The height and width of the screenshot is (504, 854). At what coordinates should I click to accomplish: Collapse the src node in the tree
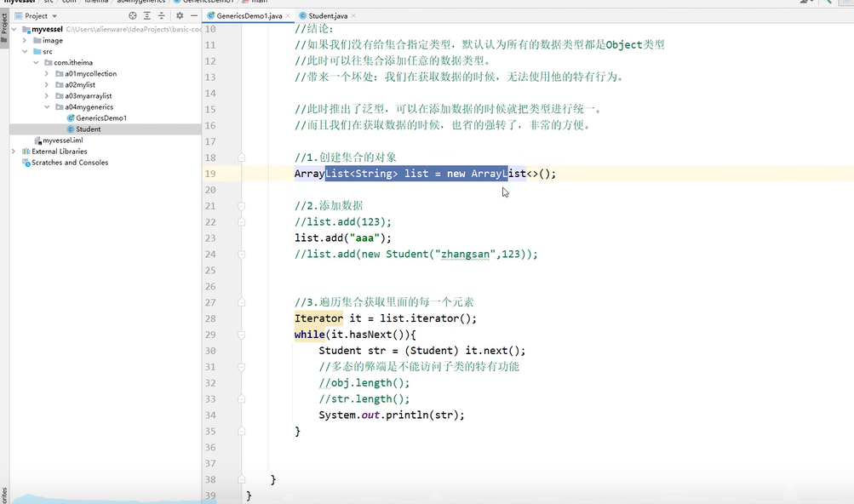(x=26, y=51)
